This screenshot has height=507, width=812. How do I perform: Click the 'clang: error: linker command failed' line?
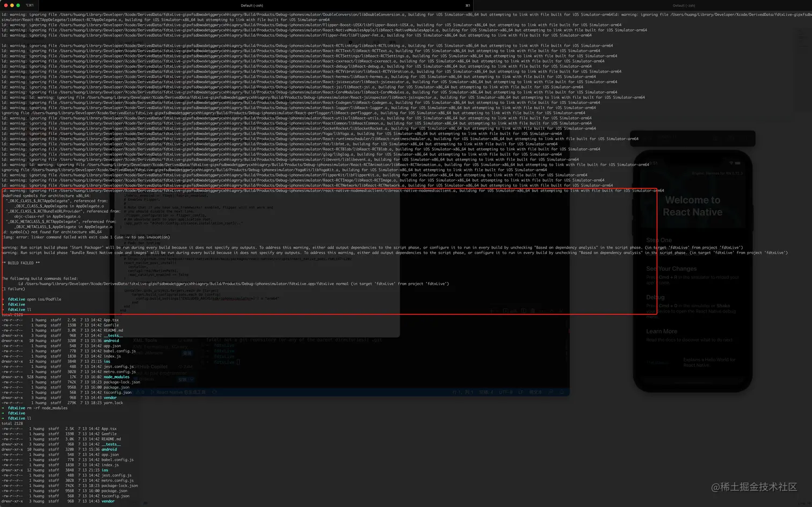coord(86,237)
